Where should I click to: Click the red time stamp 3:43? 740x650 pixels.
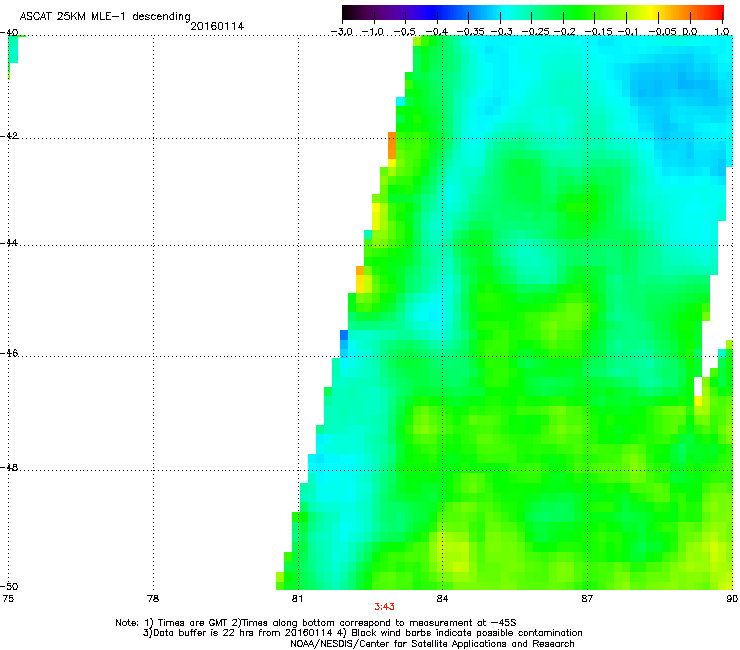[384, 607]
